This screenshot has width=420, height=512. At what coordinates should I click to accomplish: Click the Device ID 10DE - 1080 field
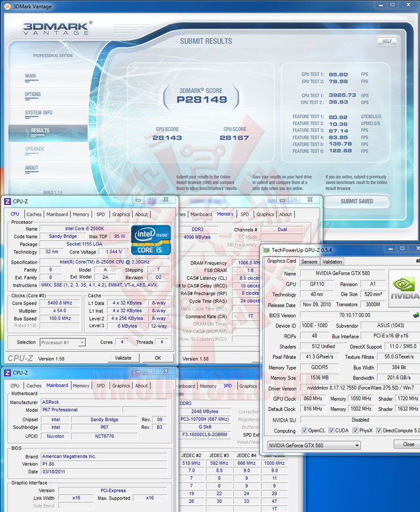314,325
